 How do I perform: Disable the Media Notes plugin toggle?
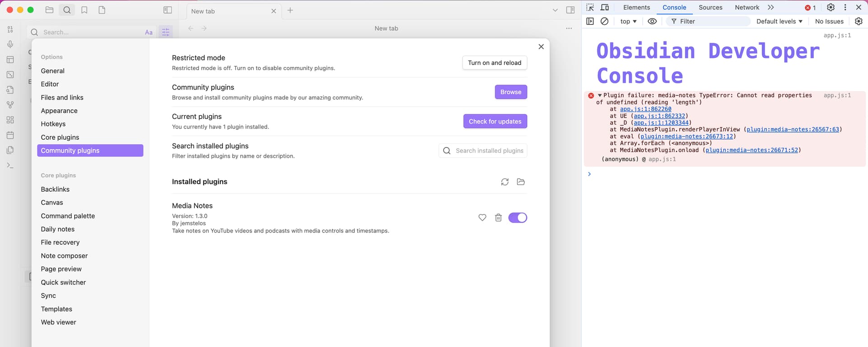click(x=518, y=218)
